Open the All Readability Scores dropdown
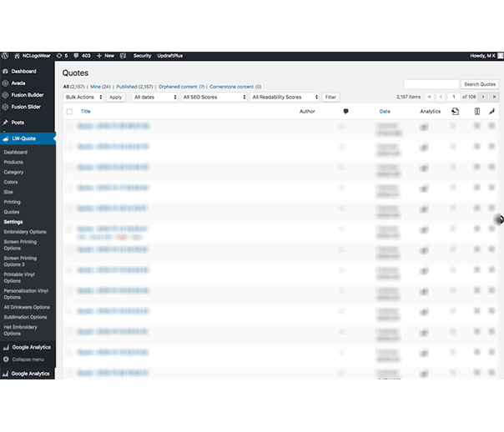Viewport: 504px width, 432px height. tap(285, 98)
